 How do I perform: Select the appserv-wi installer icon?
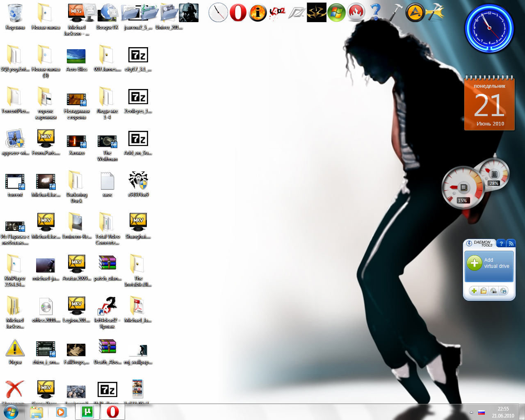tap(15, 142)
